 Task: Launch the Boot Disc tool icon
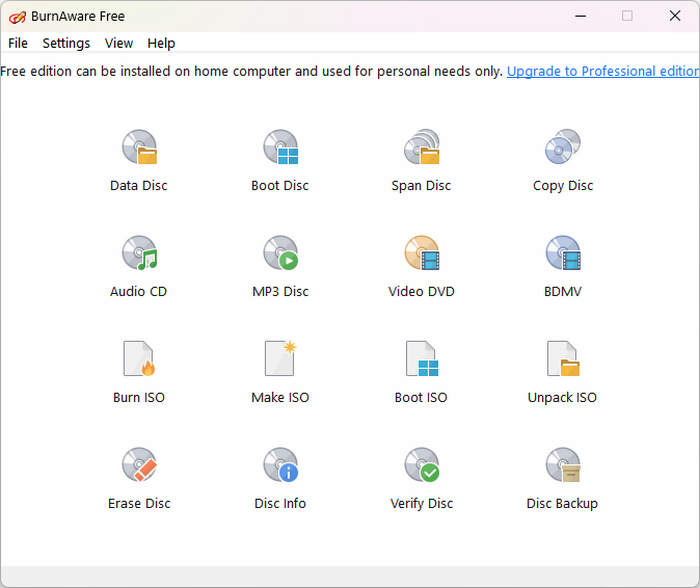click(280, 147)
